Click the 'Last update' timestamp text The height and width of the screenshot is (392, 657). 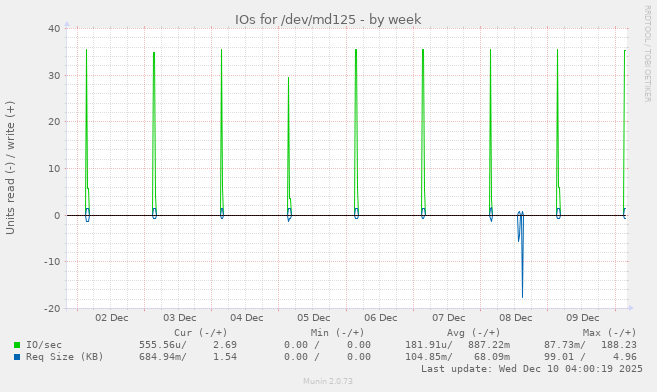point(532,369)
